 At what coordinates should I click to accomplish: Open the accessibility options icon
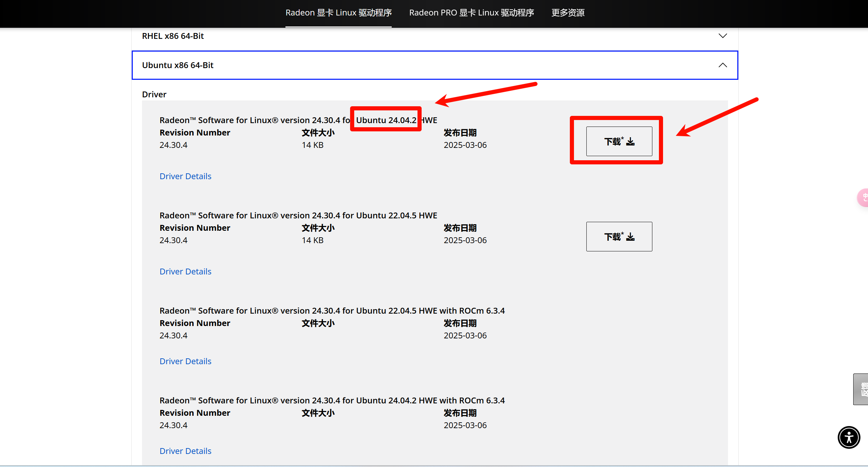[x=848, y=437]
